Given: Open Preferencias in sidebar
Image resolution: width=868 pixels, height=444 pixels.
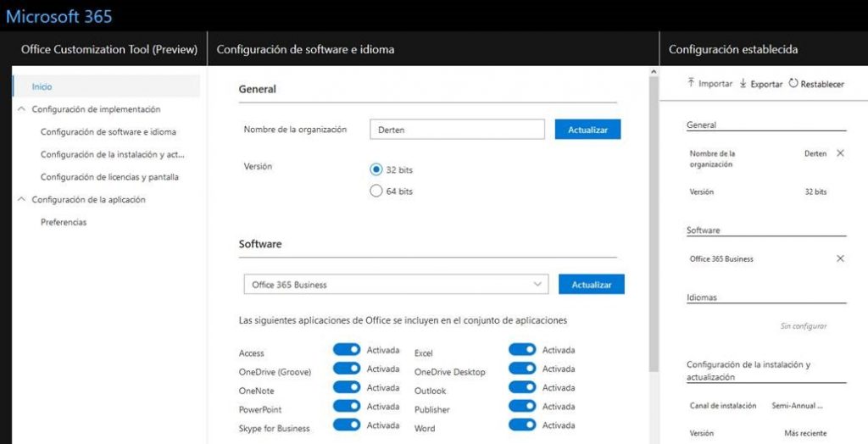Looking at the screenshot, I should [x=64, y=222].
